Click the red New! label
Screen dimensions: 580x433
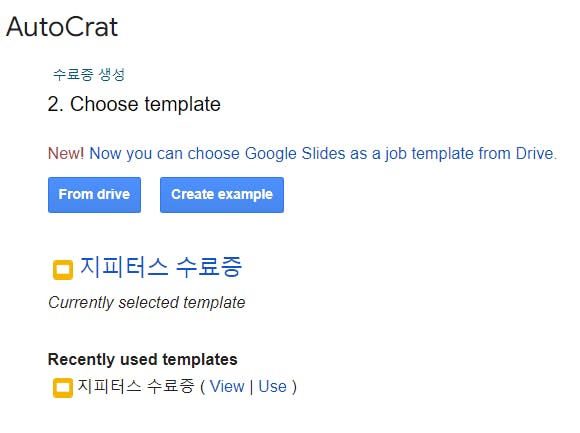pyautogui.click(x=66, y=153)
